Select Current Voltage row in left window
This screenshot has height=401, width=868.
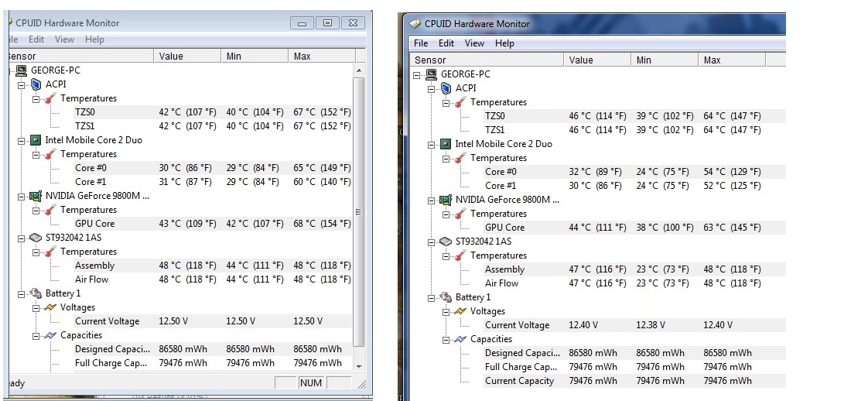click(213, 321)
